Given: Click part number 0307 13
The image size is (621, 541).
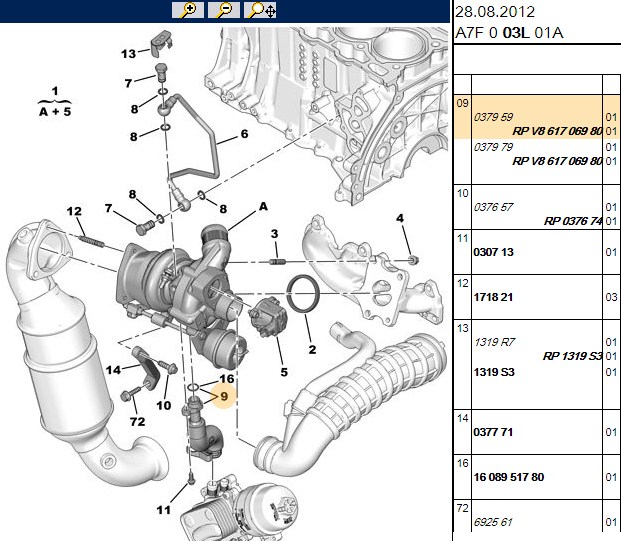Looking at the screenshot, I should pos(493,252).
